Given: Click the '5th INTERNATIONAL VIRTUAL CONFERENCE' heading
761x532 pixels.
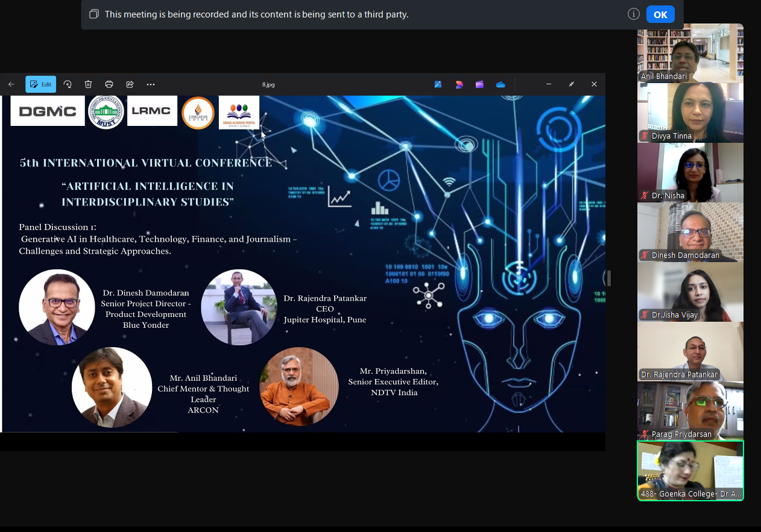Looking at the screenshot, I should click(146, 163).
